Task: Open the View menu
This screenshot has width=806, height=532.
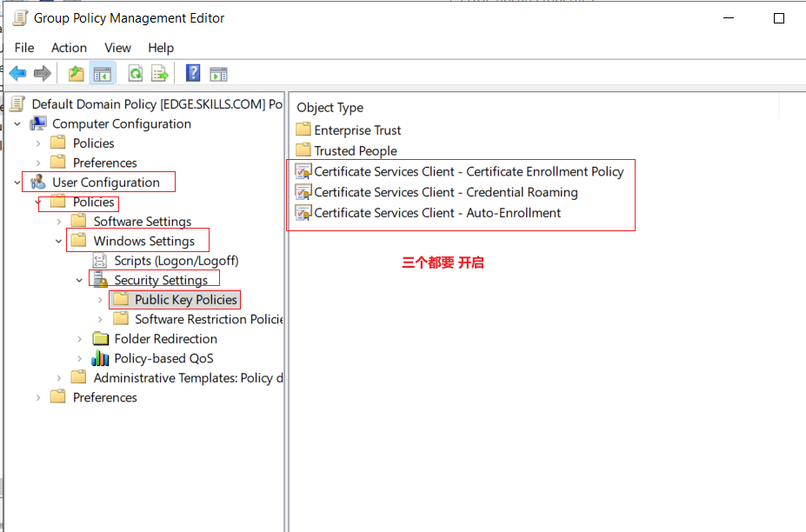Action: coord(117,48)
